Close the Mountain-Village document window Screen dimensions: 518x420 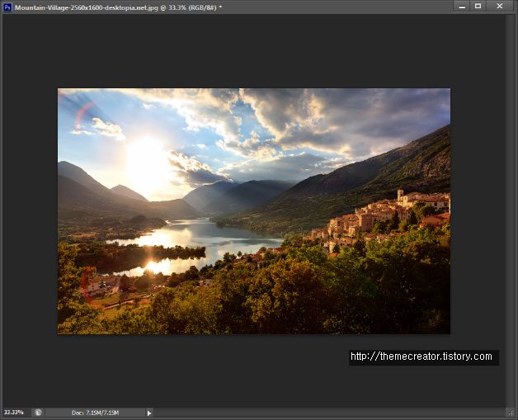(x=500, y=7)
